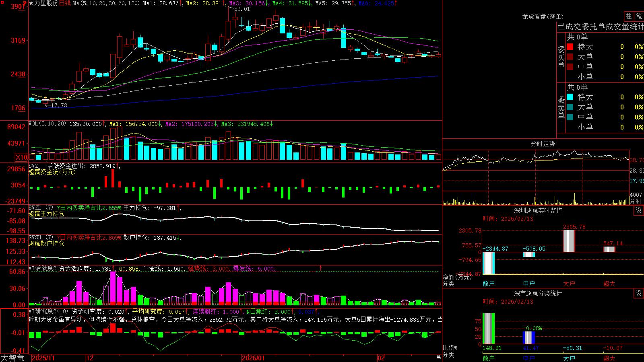Click the 龙虎看盘(逐单) panel title
Screen dimensions: 644x362
[543, 16]
